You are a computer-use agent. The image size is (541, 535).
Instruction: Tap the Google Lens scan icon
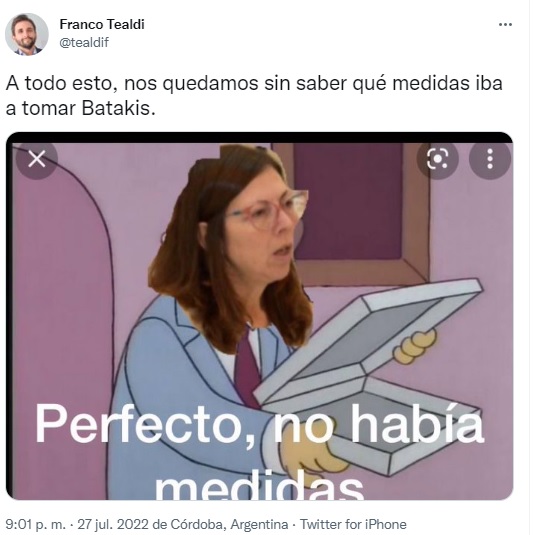pyautogui.click(x=437, y=159)
